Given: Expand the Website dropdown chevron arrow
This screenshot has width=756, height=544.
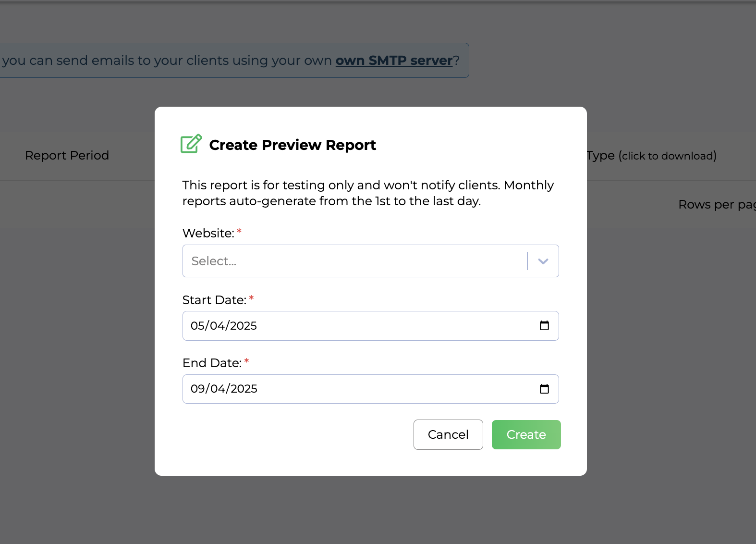Looking at the screenshot, I should [x=543, y=261].
